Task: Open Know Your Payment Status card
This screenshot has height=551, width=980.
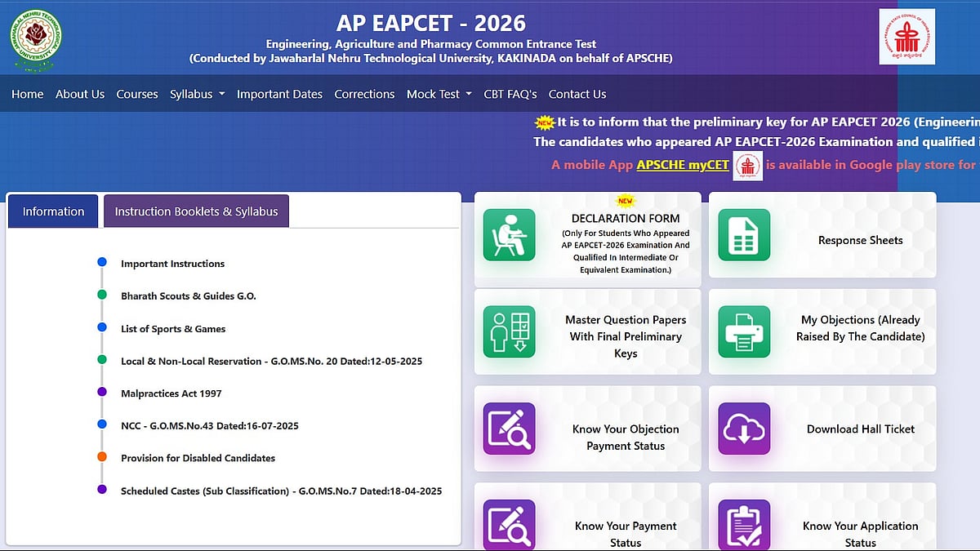Action: pyautogui.click(x=587, y=518)
